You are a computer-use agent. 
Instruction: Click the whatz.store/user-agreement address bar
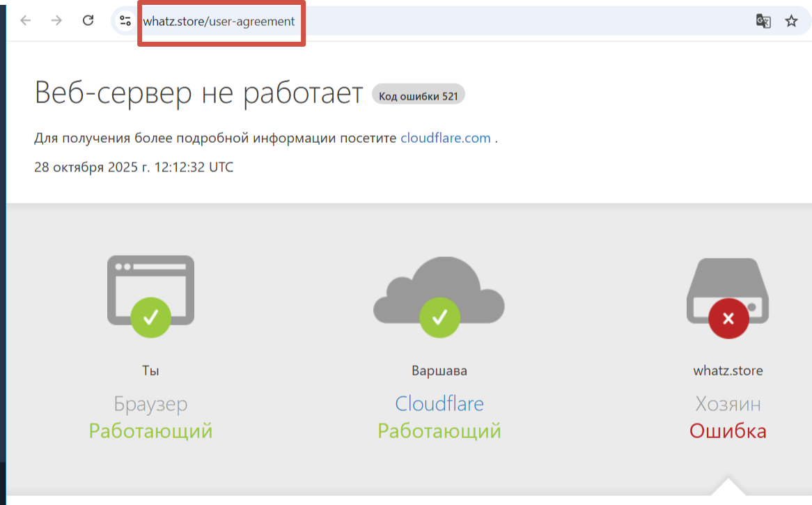(219, 22)
